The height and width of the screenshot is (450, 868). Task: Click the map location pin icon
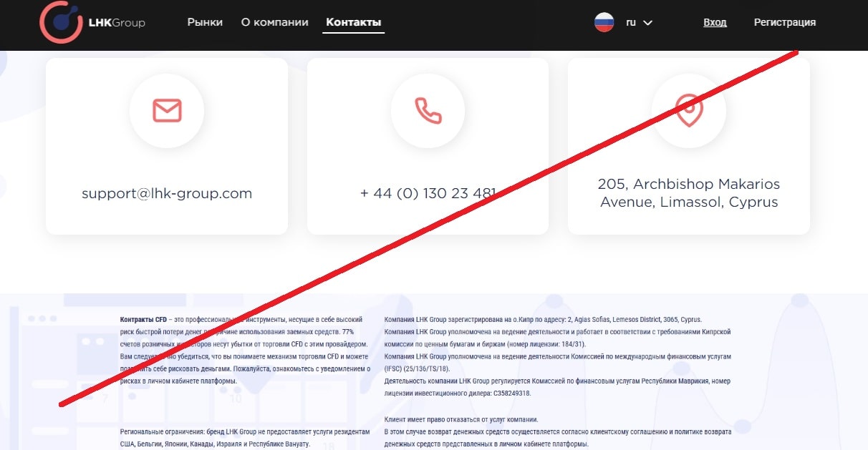click(689, 111)
